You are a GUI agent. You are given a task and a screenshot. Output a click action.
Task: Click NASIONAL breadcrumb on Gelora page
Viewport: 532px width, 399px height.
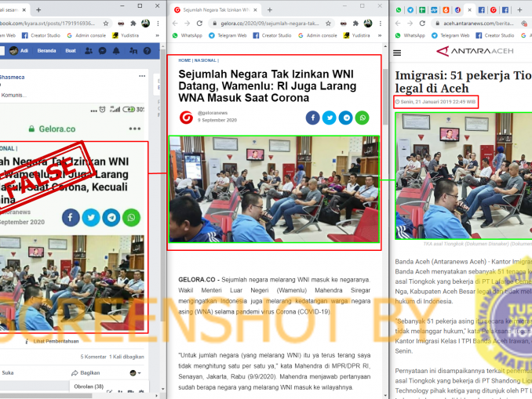coord(205,60)
